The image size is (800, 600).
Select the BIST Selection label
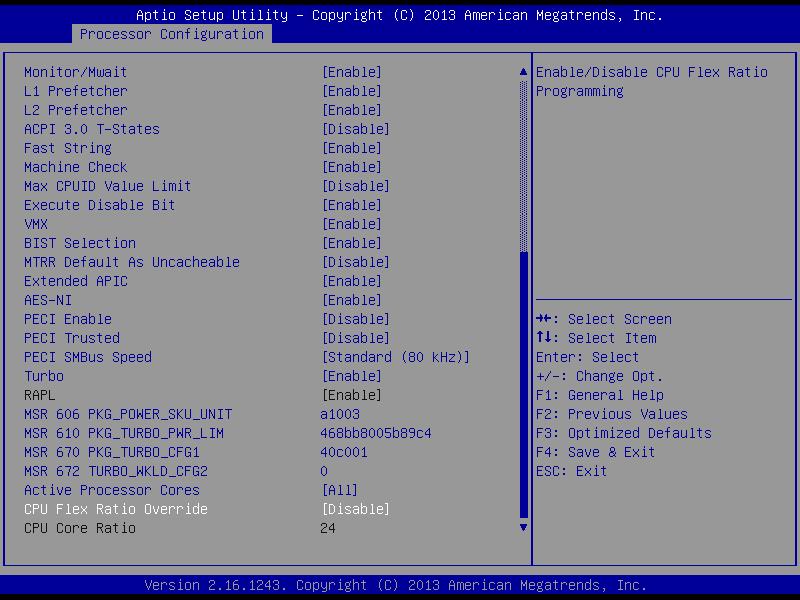click(80, 243)
